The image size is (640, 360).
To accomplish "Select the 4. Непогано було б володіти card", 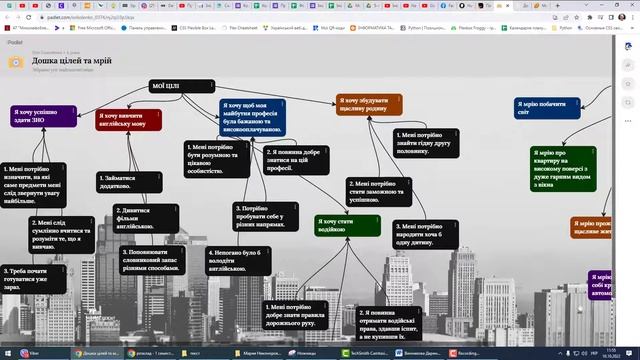I will (238, 260).
